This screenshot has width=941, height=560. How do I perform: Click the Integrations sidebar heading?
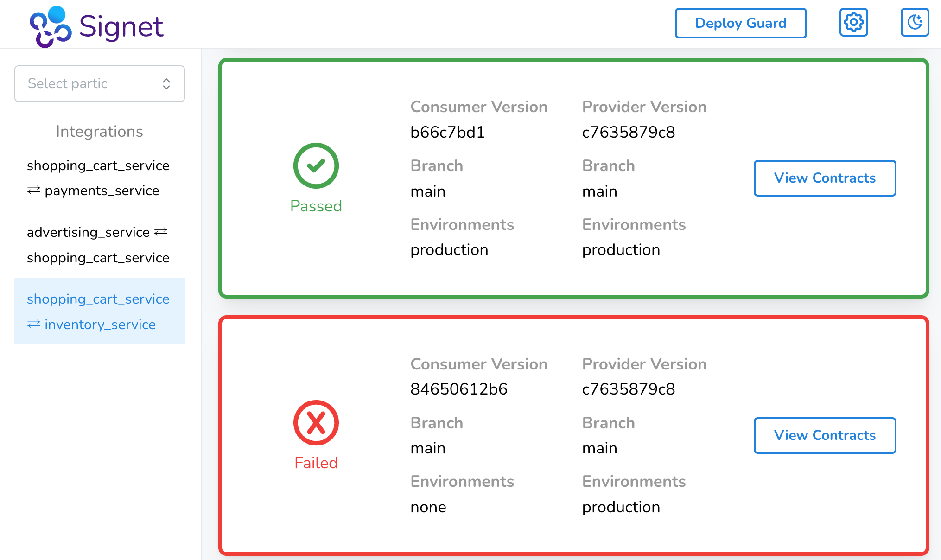pyautogui.click(x=99, y=132)
